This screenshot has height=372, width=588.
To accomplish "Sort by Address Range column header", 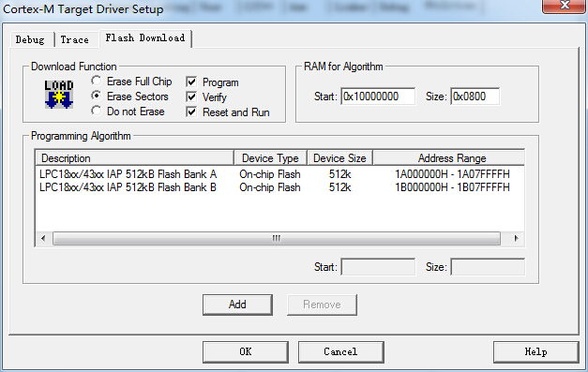I will click(449, 157).
